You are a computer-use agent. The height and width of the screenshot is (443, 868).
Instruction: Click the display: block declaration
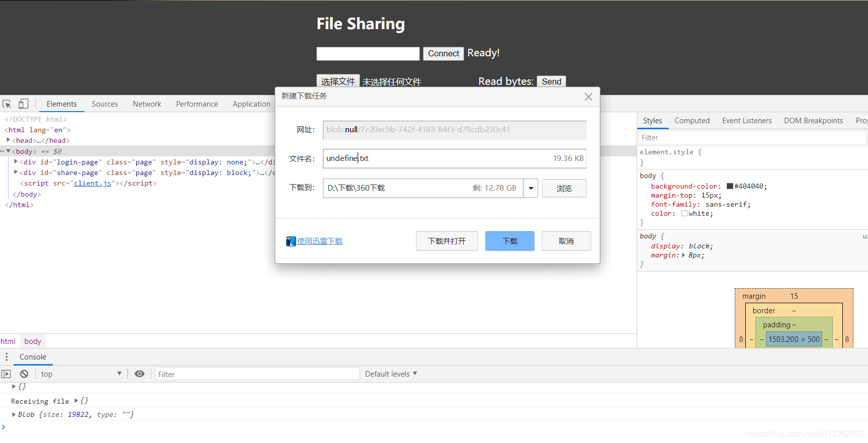(682, 246)
